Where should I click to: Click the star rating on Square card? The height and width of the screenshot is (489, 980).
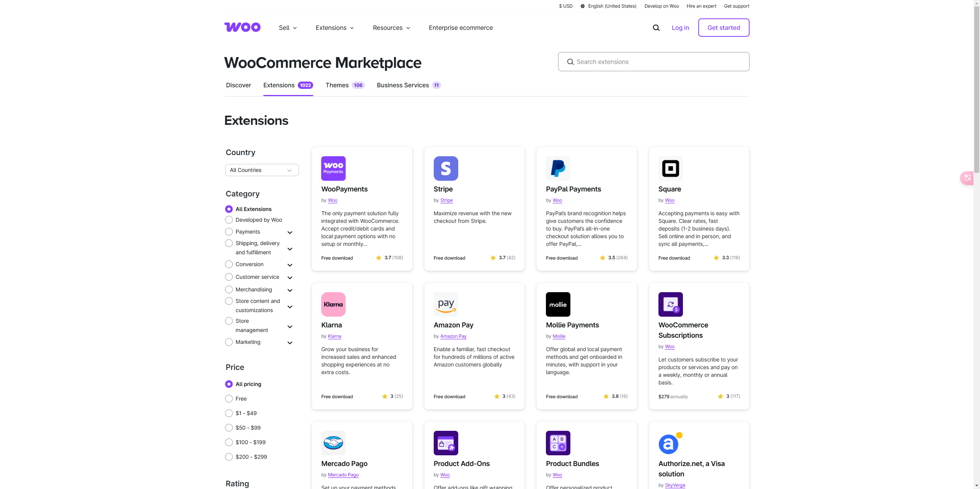pyautogui.click(x=727, y=258)
